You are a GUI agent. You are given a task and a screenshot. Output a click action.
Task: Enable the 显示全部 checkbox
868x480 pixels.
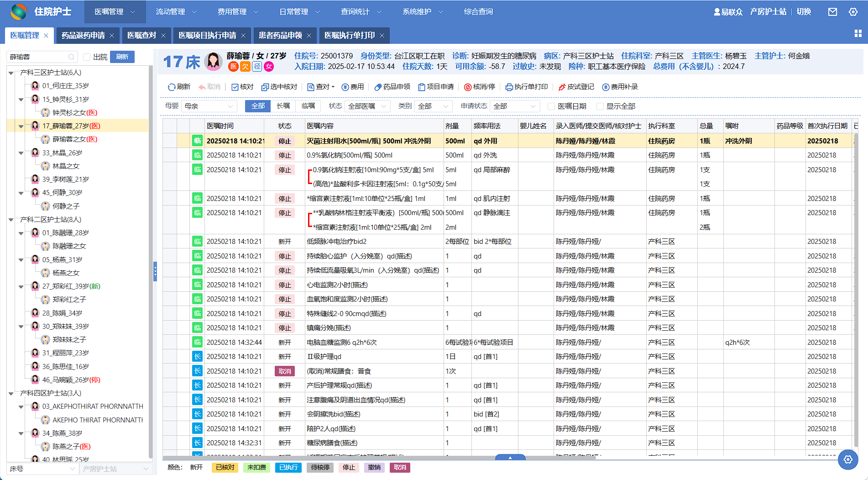(600, 106)
